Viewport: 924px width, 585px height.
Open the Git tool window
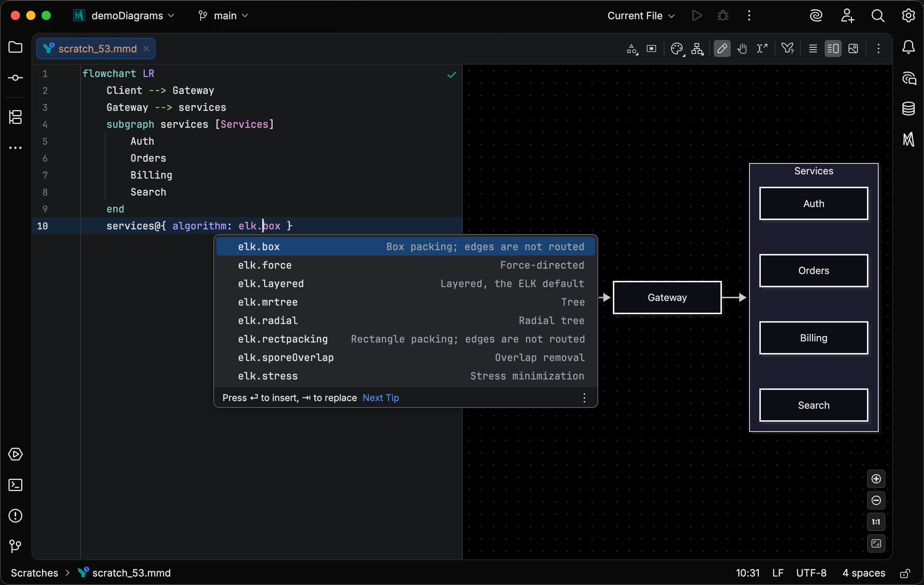15,546
